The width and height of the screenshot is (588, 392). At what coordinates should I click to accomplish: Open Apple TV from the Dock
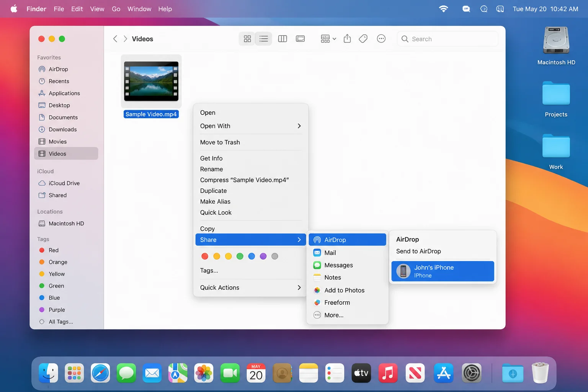point(361,373)
